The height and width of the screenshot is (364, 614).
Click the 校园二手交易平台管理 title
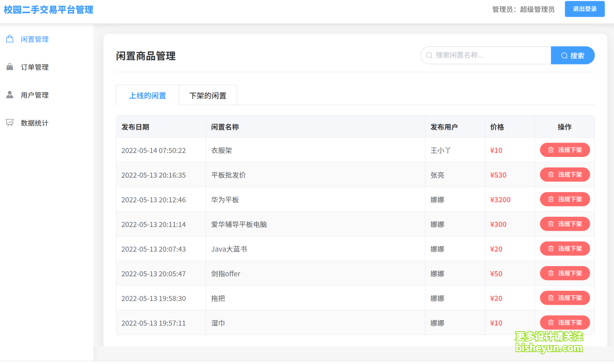click(49, 9)
